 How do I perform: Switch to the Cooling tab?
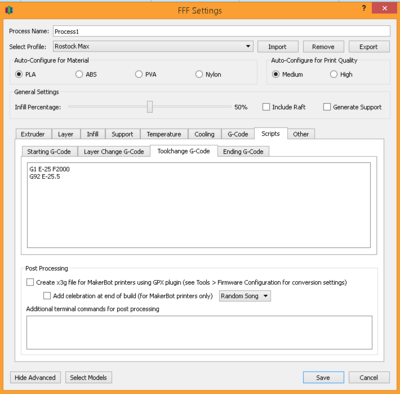coord(204,134)
